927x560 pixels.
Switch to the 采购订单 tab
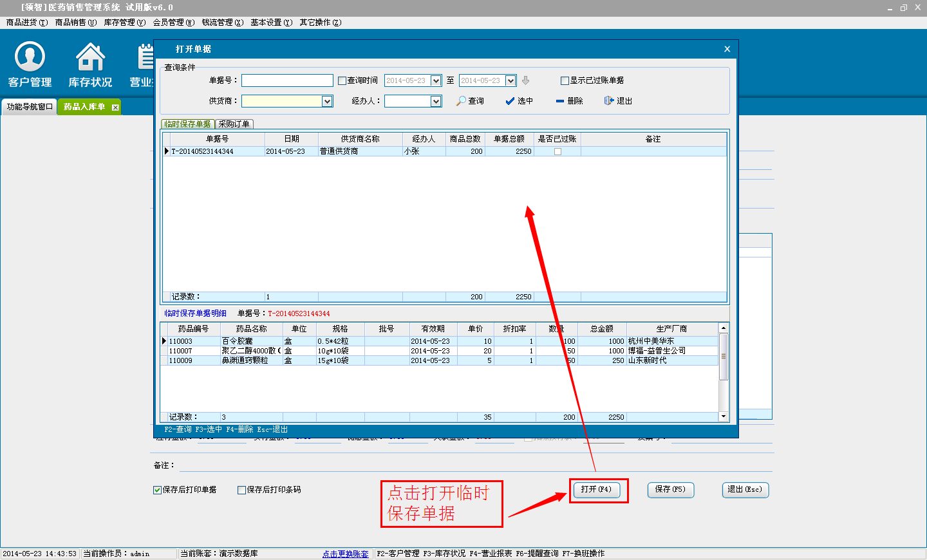coord(234,124)
